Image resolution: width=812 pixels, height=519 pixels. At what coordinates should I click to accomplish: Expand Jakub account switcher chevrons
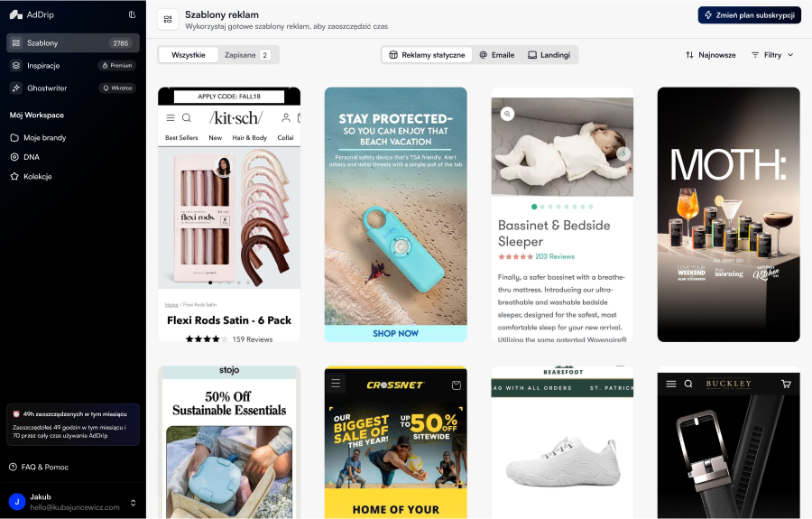point(134,503)
